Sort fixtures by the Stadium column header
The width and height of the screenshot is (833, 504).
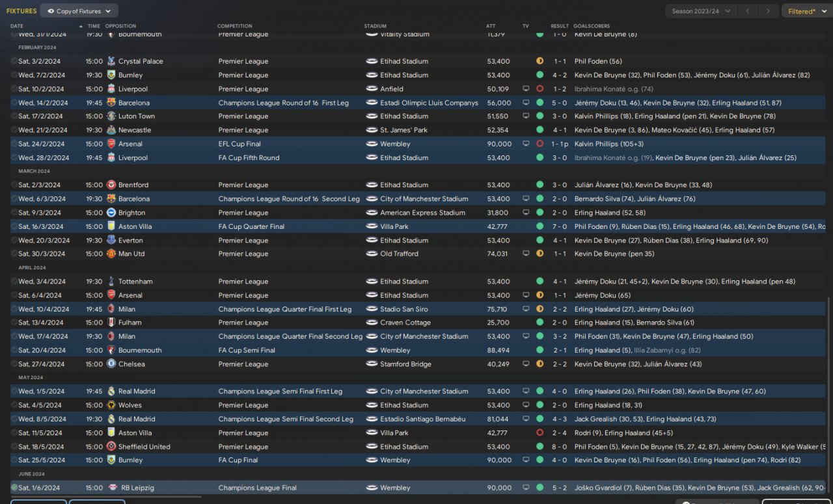(375, 26)
